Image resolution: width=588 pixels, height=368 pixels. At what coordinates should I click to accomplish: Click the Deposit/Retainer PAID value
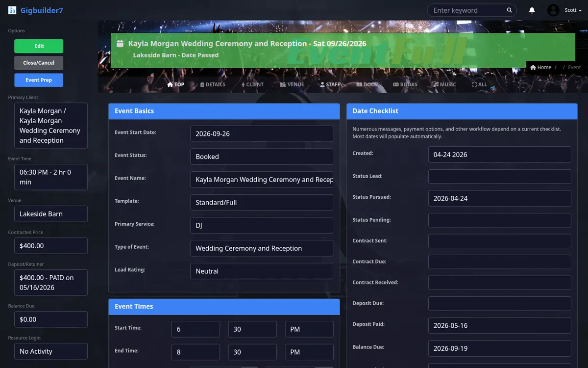[x=51, y=283]
